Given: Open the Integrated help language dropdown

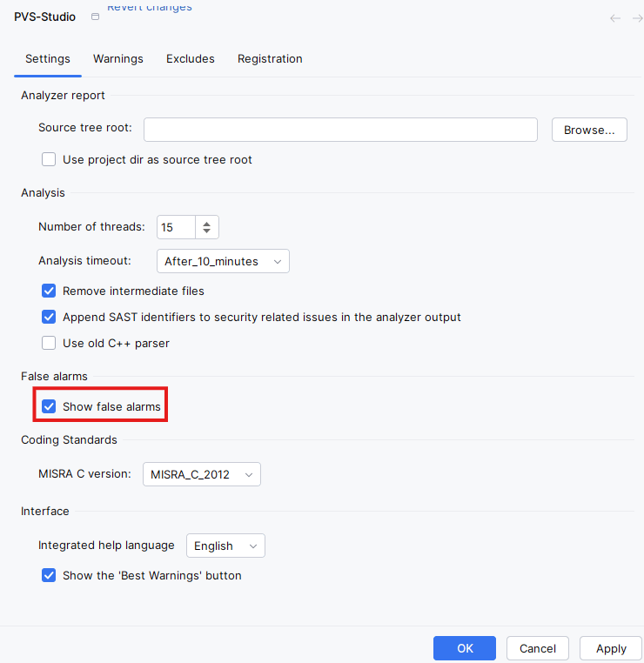Looking at the screenshot, I should point(225,546).
